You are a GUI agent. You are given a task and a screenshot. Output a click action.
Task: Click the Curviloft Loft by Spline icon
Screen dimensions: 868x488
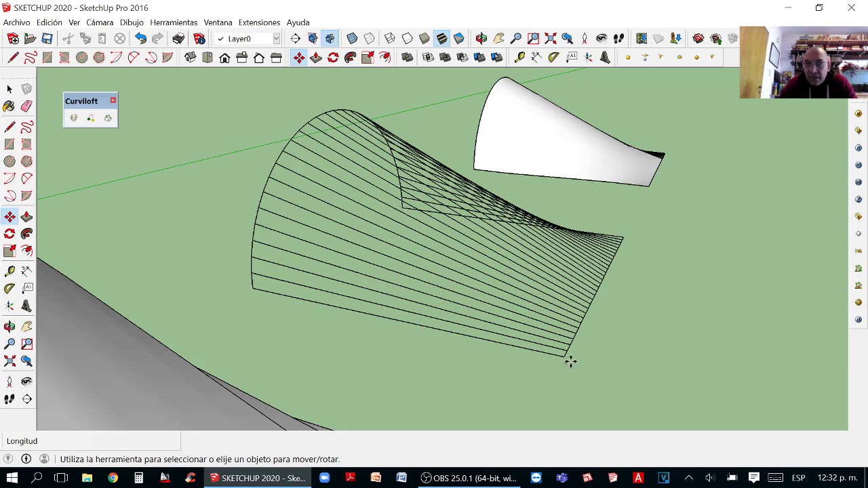coord(73,118)
